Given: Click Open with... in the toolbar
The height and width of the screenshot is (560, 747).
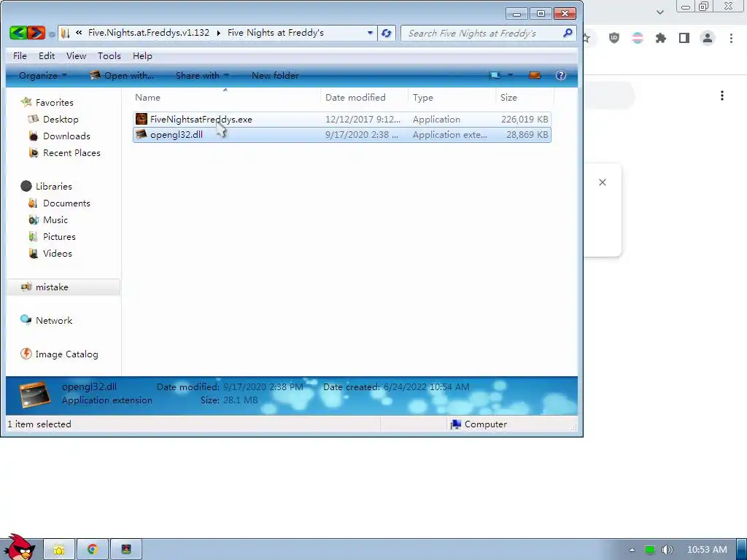Looking at the screenshot, I should (122, 75).
